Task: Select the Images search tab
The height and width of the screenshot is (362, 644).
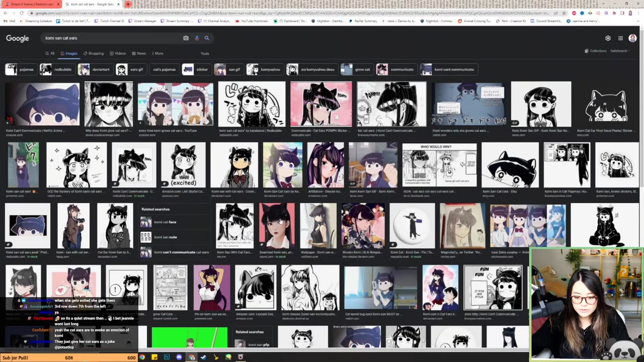Action: 69,53
